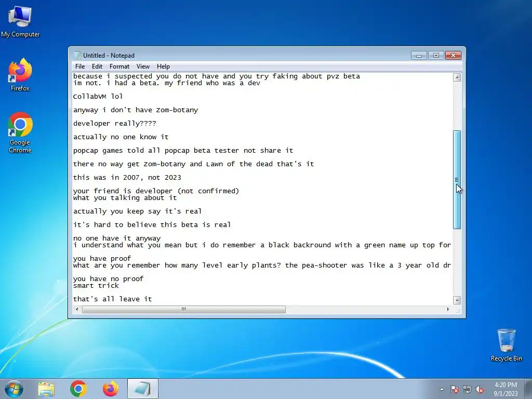Open the clock showing 4:20 PM

[506, 389]
